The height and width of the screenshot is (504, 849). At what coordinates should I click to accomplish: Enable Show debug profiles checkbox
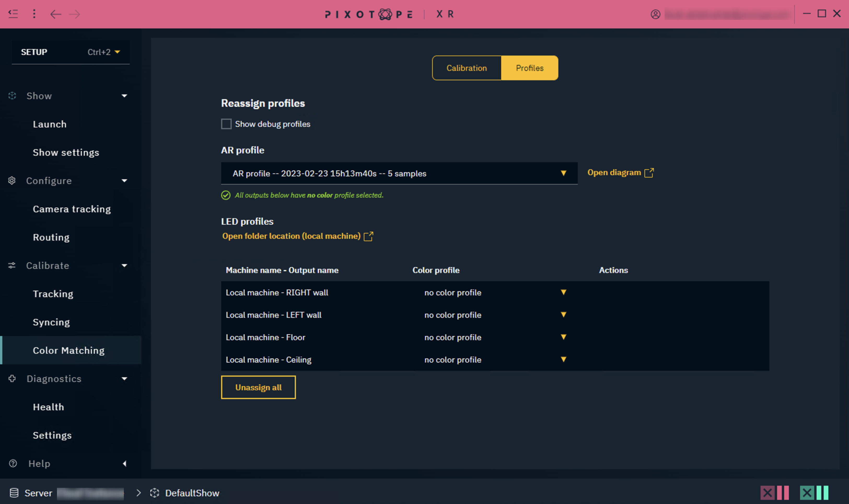(x=226, y=124)
